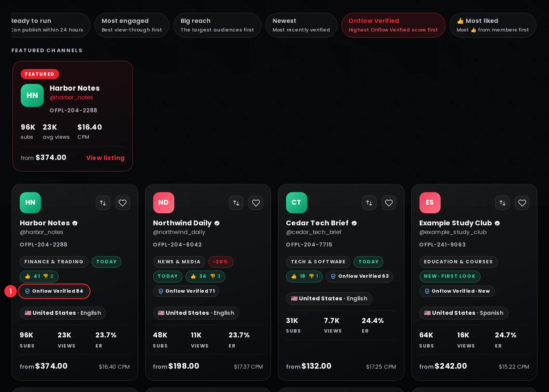Screen dimensions: 549x392
Task: Click the 41 likes 2 dislikes rating pill
Action: tap(39, 276)
